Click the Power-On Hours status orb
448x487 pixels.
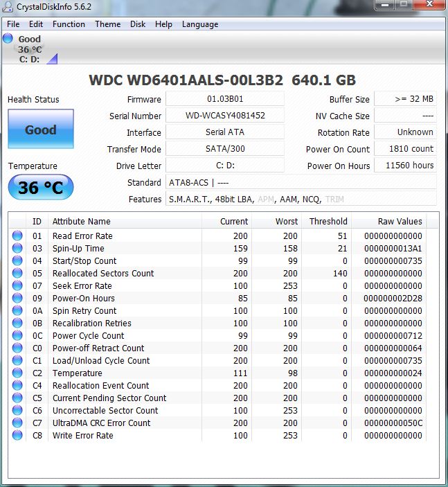(17, 298)
